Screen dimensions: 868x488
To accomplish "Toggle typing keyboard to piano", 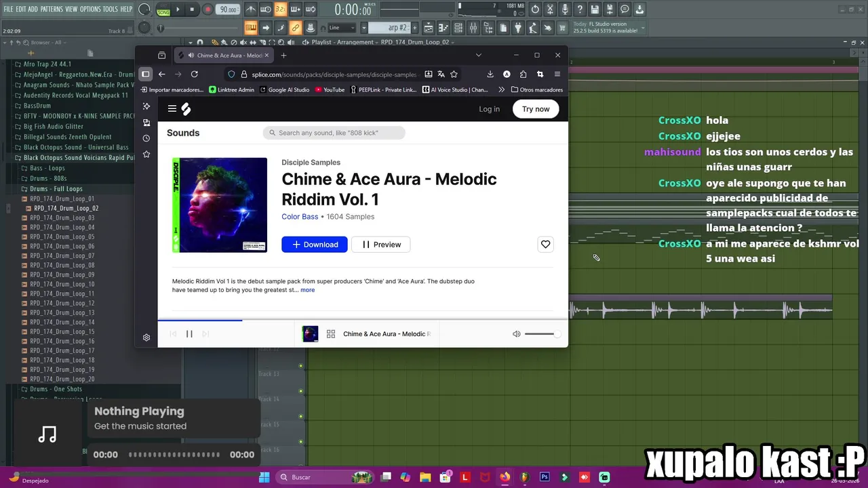I will point(251,28).
